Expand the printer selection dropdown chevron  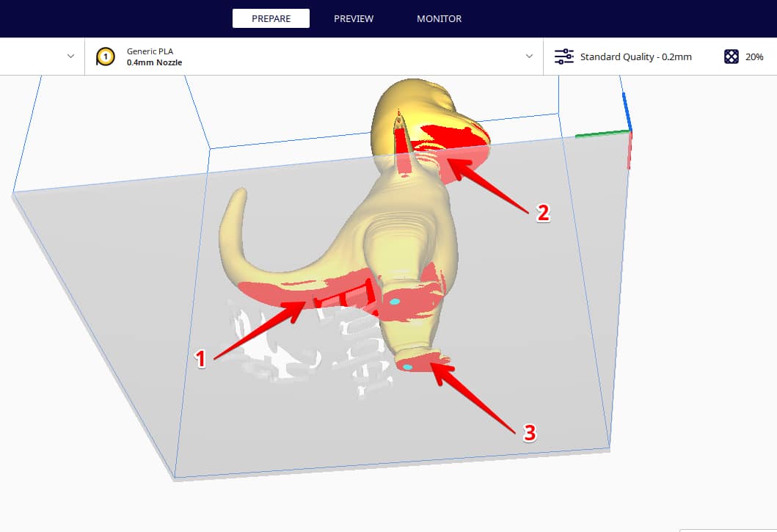point(71,56)
